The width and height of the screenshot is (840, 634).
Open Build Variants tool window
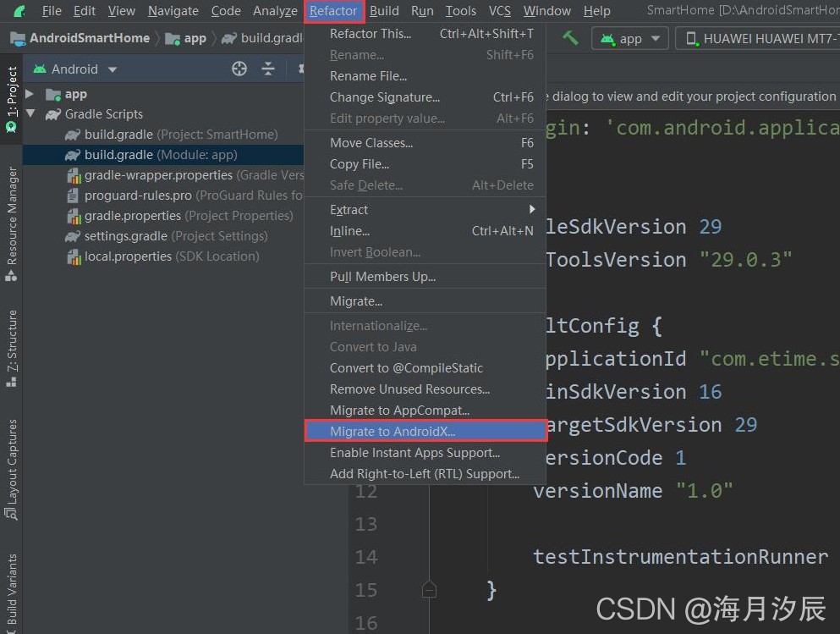click(x=11, y=593)
